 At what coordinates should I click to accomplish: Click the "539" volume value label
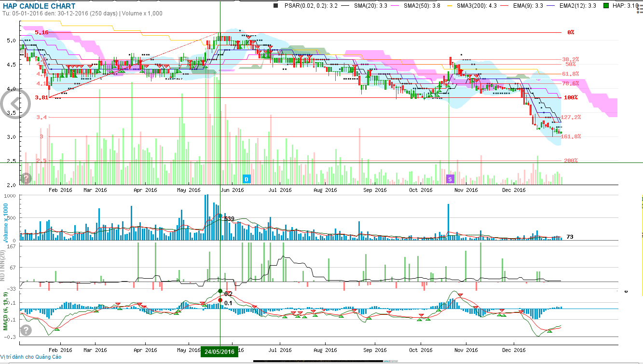click(229, 219)
